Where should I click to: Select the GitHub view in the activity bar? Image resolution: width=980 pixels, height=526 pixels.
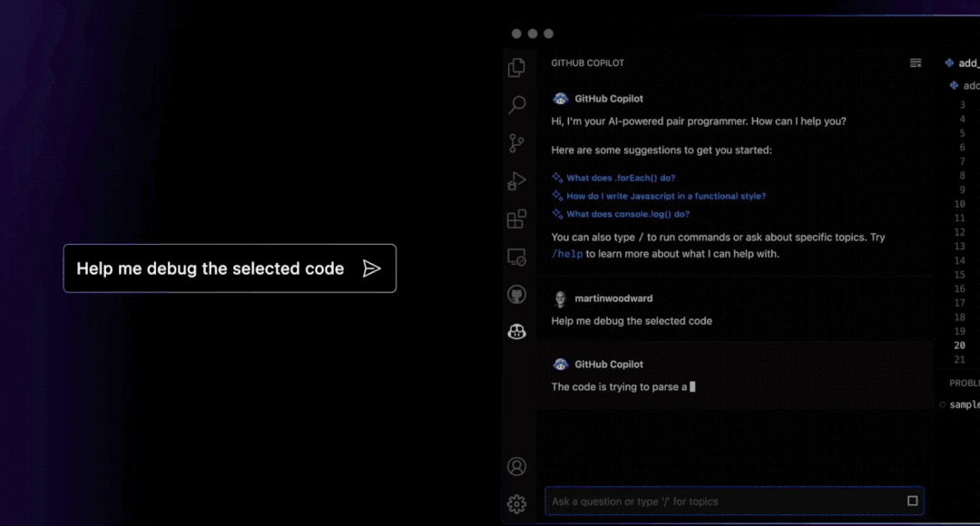517,294
